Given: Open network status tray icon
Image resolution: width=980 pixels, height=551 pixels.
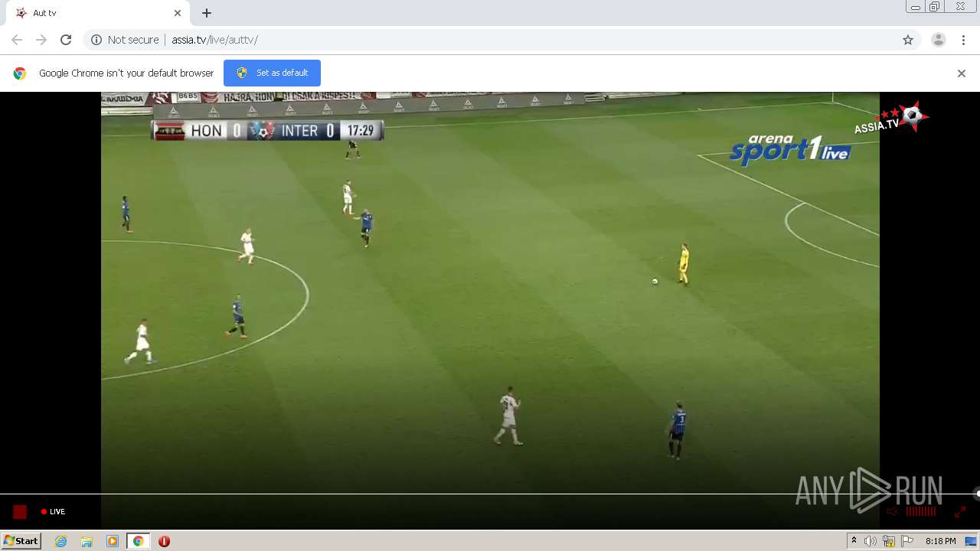Looking at the screenshot, I should tap(889, 541).
